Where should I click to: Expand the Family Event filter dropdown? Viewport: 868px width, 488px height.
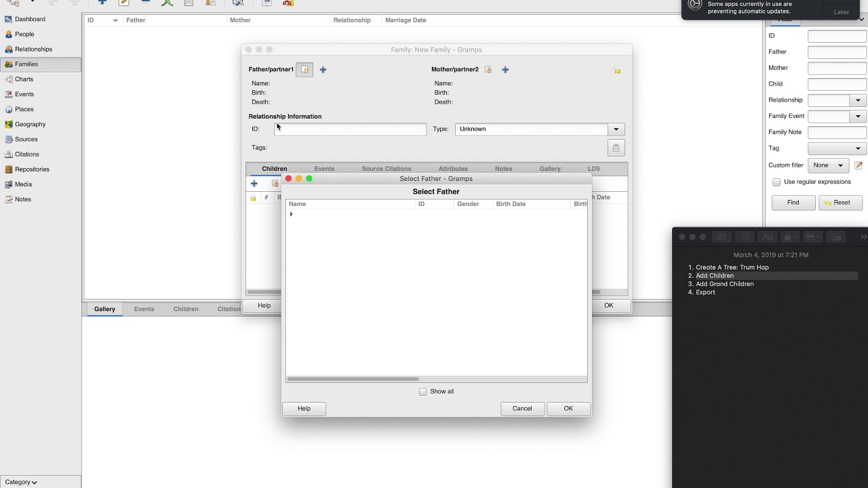(x=858, y=117)
